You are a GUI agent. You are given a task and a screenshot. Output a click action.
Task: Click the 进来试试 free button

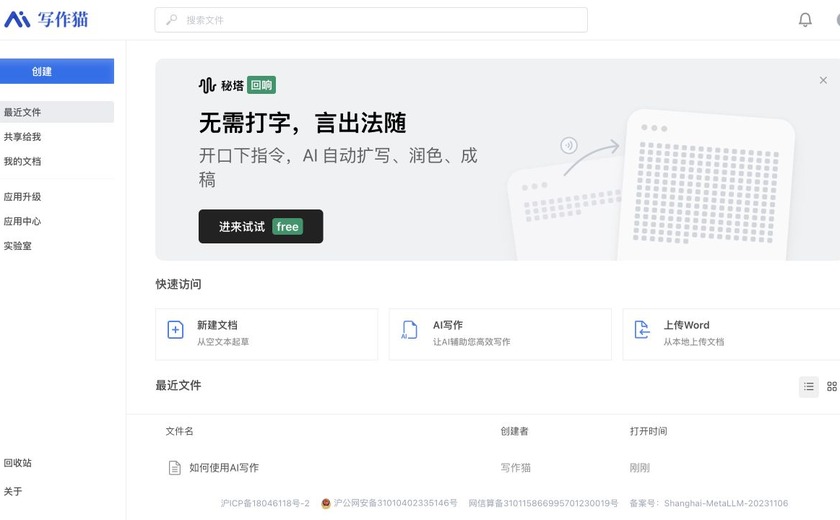coord(261,227)
